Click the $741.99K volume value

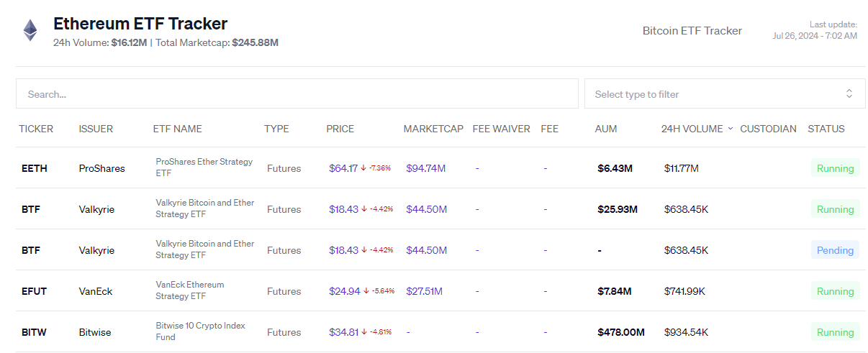684,291
